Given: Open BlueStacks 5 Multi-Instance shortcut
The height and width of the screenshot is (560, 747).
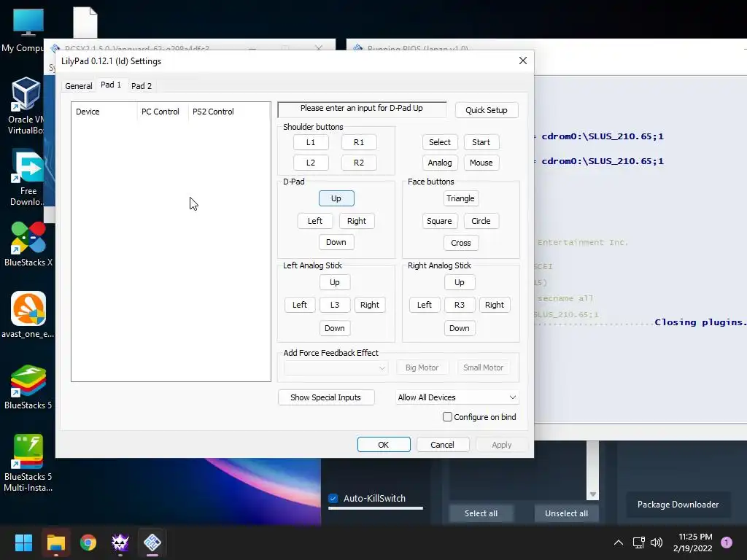Looking at the screenshot, I should [x=28, y=463].
